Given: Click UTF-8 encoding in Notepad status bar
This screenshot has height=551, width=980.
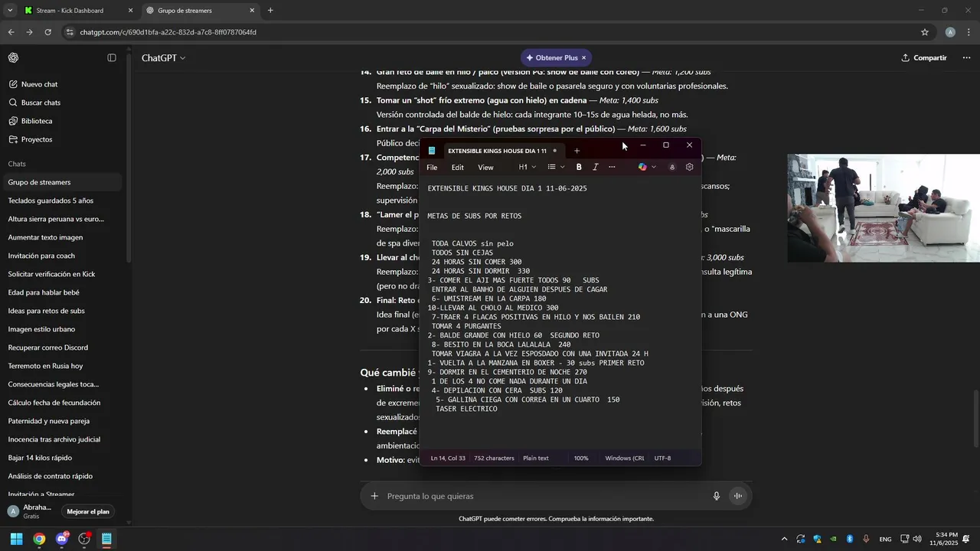Looking at the screenshot, I should coord(662,458).
